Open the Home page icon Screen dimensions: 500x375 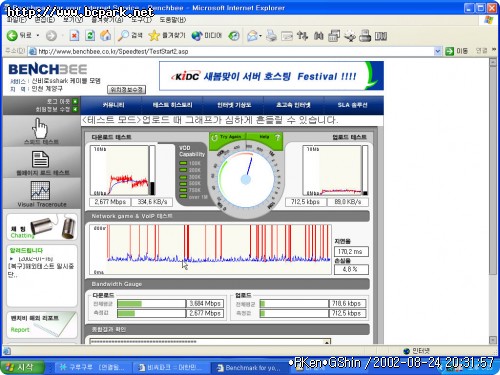click(x=105, y=35)
